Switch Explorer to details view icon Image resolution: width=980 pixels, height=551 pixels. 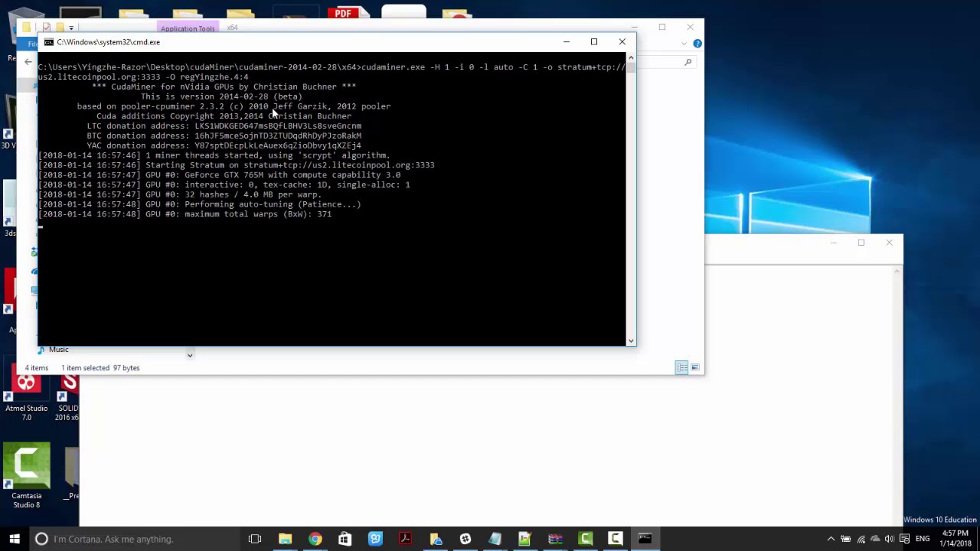[x=681, y=367]
